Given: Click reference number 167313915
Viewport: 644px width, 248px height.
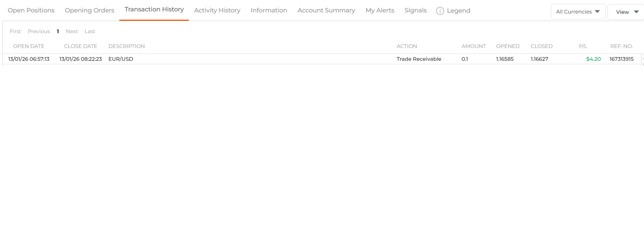Looking at the screenshot, I should pos(621,59).
